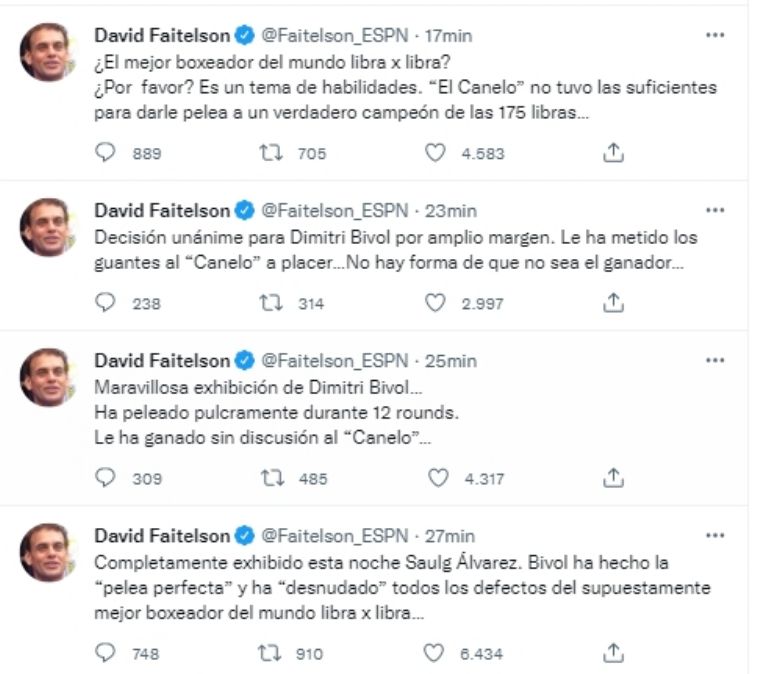Open David Faitelson's profile from the top tweet
The height and width of the screenshot is (674, 768).
point(160,35)
